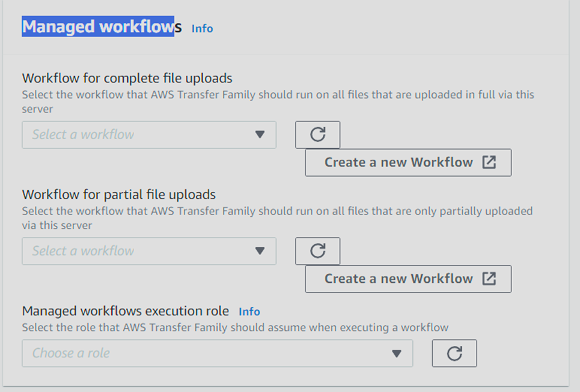This screenshot has height=392, width=580.
Task: Open the partial file uploads workflow dropdown
Action: (149, 252)
